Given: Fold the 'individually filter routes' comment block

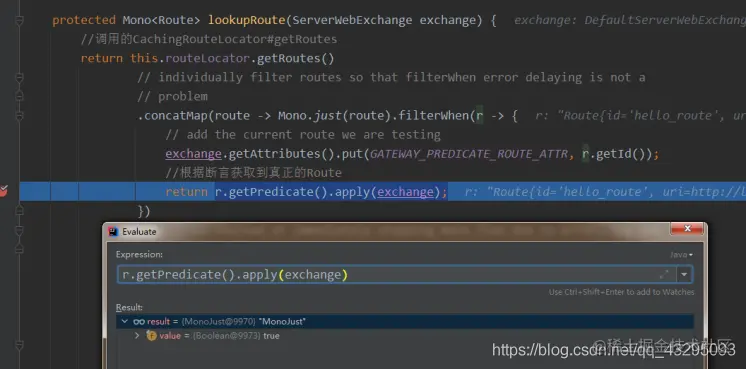Looking at the screenshot, I should click(20, 78).
